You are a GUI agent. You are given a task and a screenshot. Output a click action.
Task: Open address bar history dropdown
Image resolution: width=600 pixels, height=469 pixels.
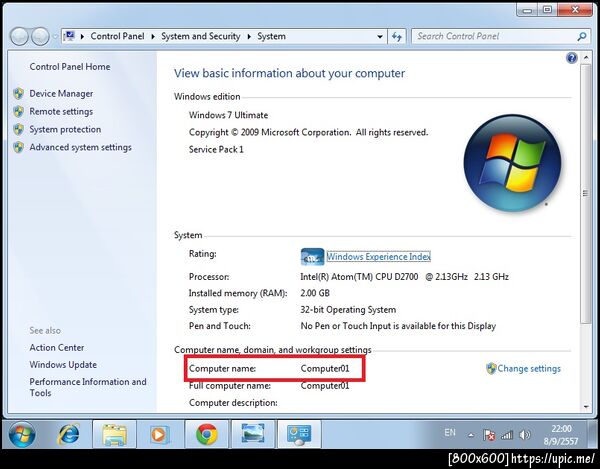[x=380, y=37]
